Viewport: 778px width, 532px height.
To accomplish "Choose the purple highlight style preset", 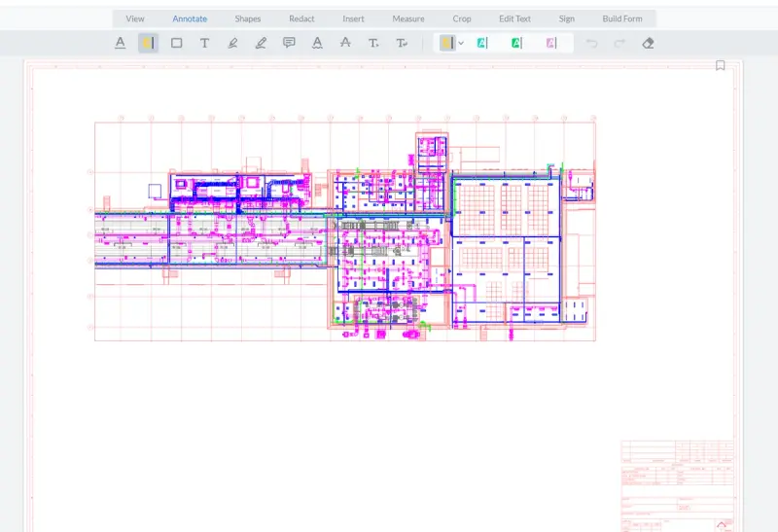I will (x=551, y=43).
